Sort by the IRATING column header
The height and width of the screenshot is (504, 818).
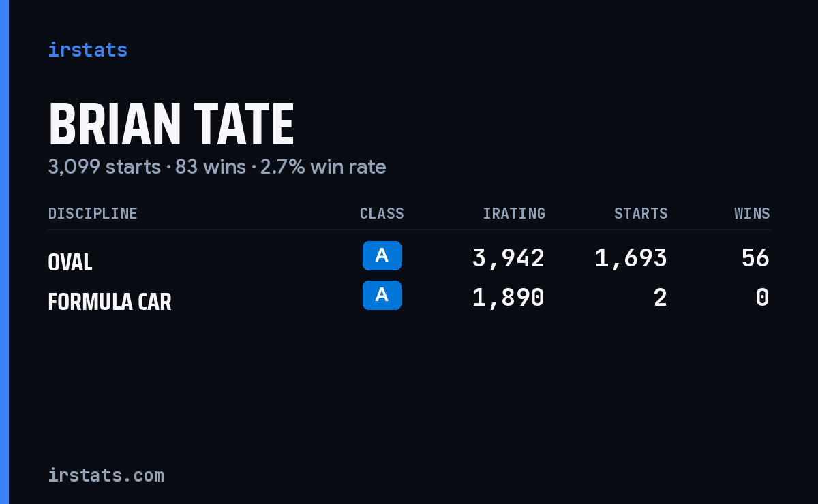(x=514, y=213)
